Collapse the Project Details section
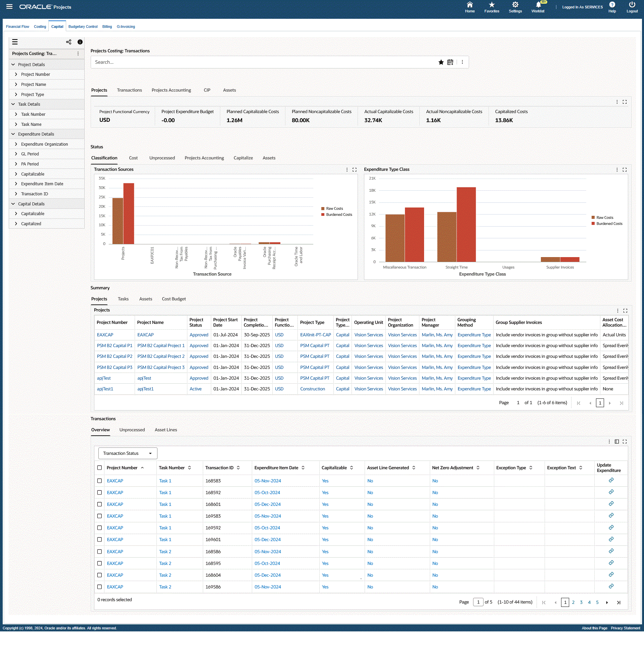 pyautogui.click(x=13, y=64)
